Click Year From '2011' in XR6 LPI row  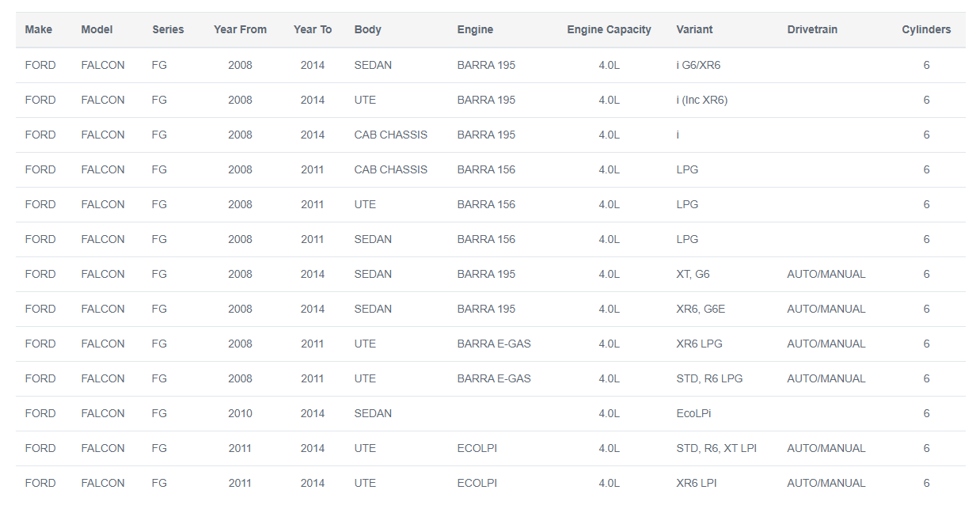(240, 483)
